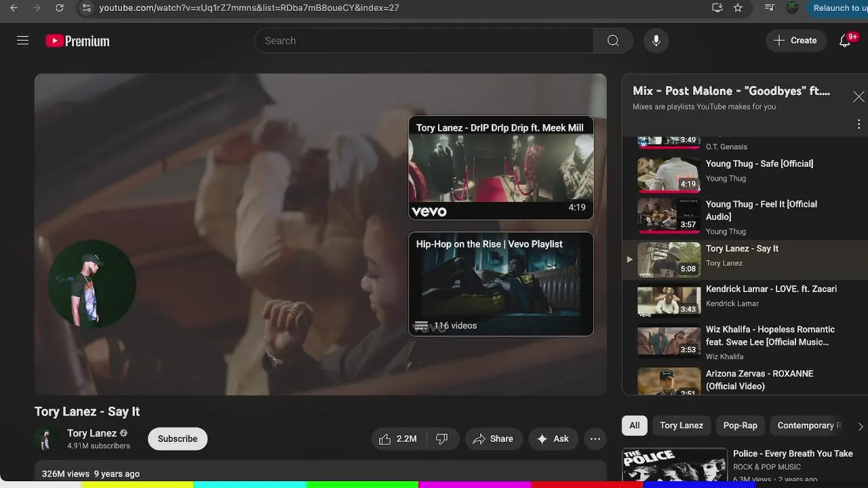Select the Tory Lanez filter chip
This screenshot has height=488, width=868.
point(681,426)
